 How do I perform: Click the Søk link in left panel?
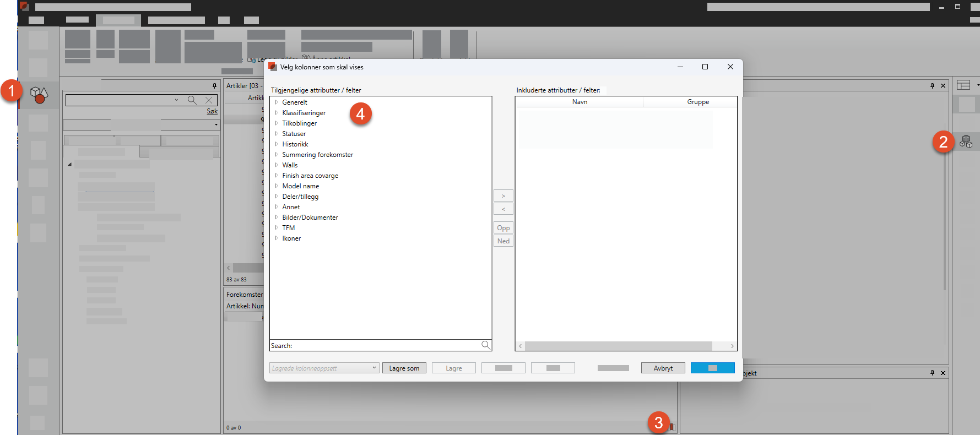pos(212,111)
